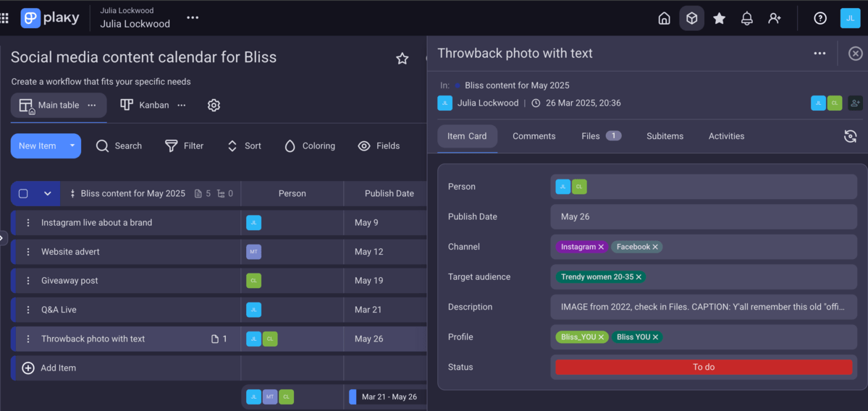Open the help question mark icon
Viewport: 868px width, 411px height.
[x=820, y=18]
